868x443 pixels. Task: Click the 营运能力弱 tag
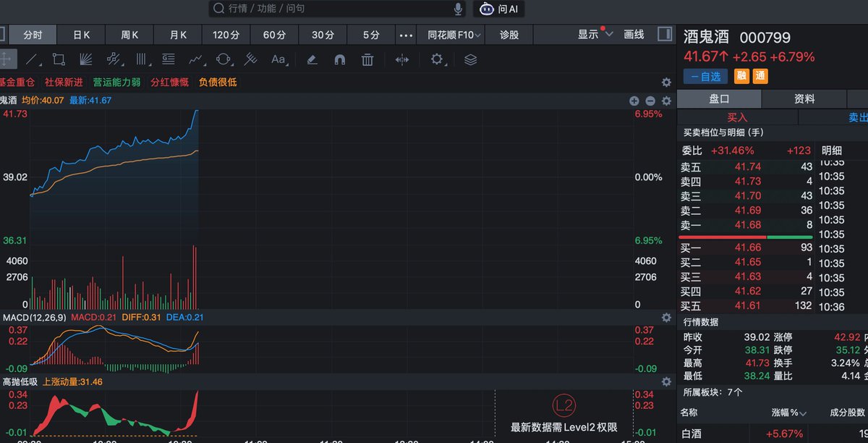point(116,83)
